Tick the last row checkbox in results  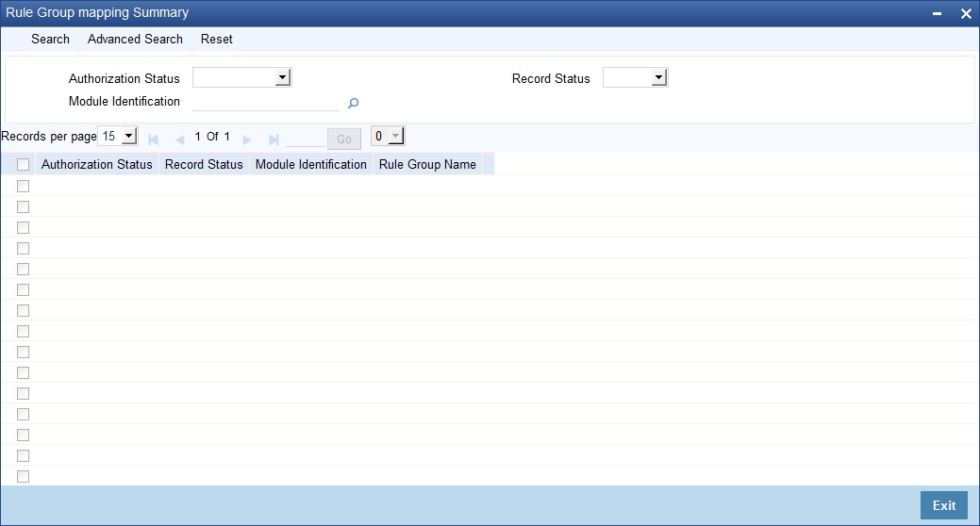tap(24, 476)
